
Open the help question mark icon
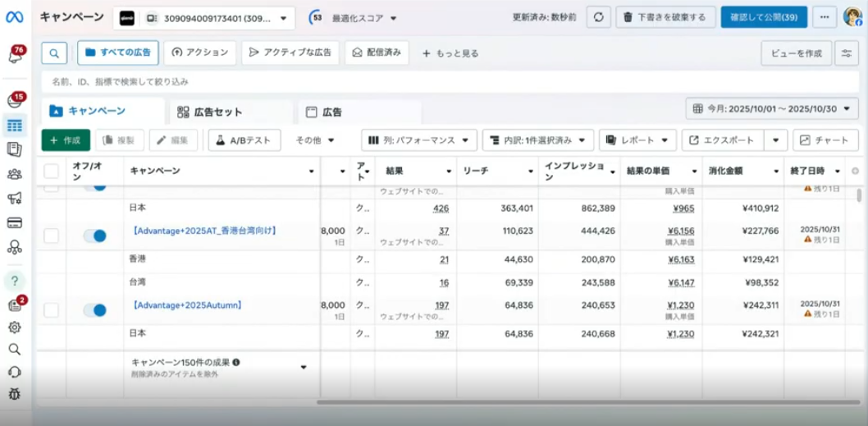pos(14,281)
